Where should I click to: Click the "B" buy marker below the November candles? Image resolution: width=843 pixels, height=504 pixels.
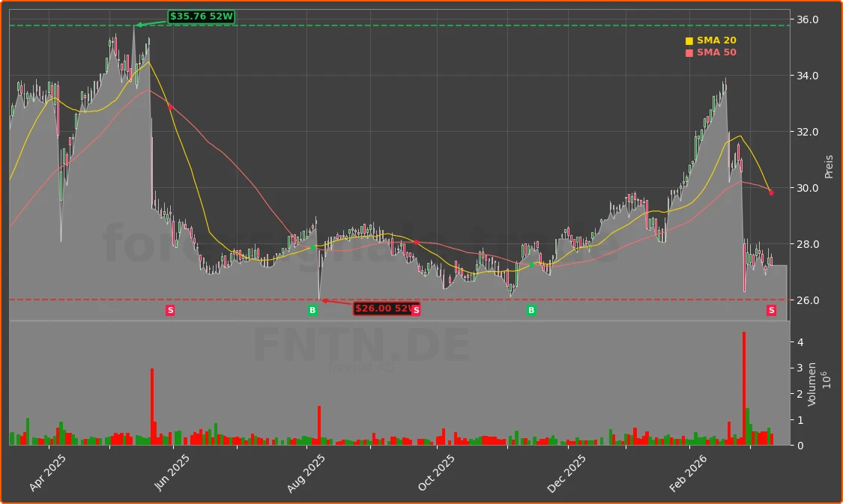click(x=531, y=309)
